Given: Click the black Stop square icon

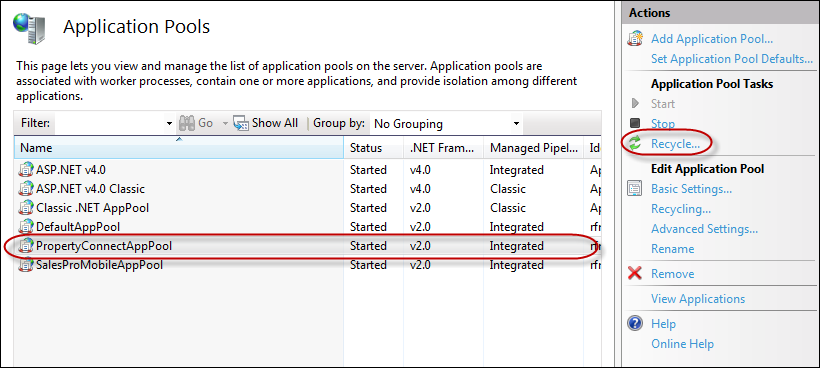Looking at the screenshot, I should [635, 124].
